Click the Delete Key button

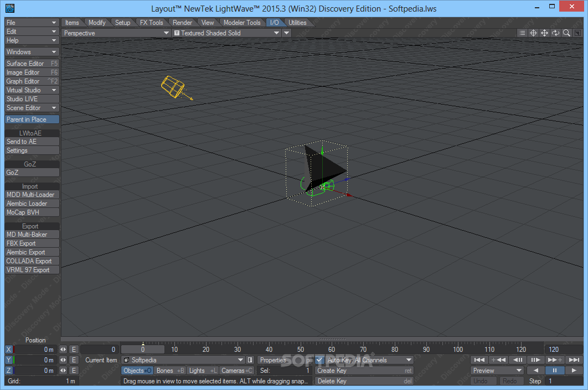tap(364, 381)
